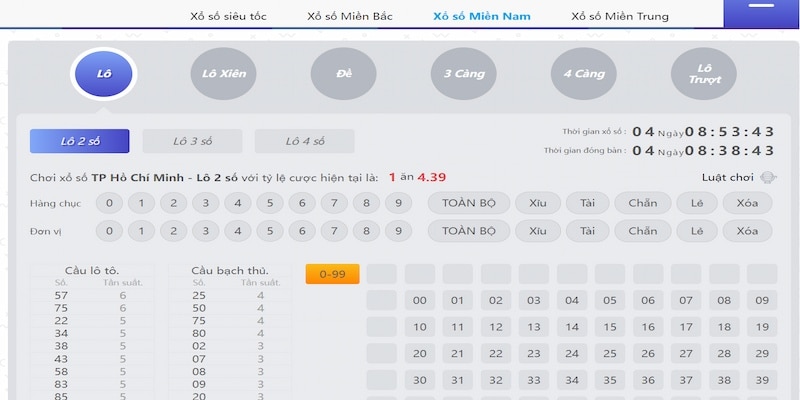The height and width of the screenshot is (400, 800).
Task: Toggle Hàng chục digit 9
Action: (398, 203)
